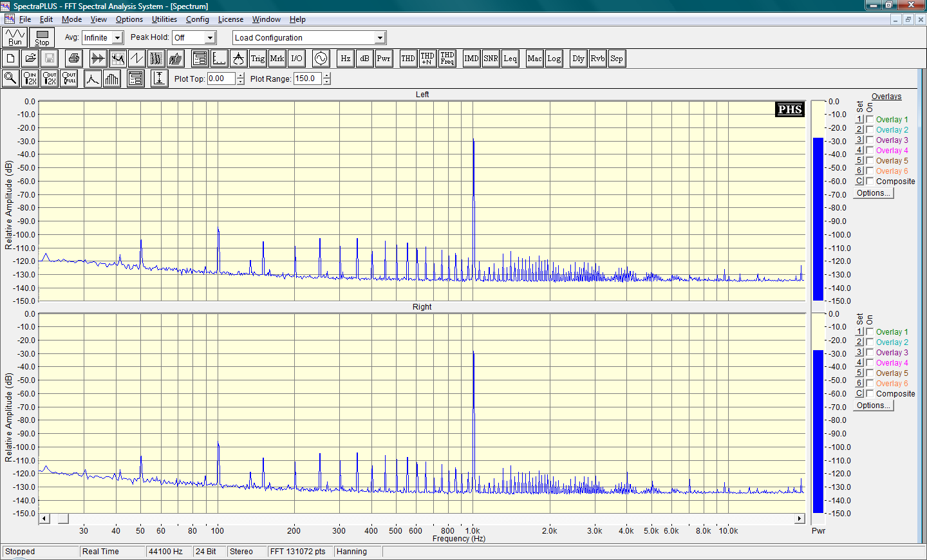The image size is (927, 560).
Task: Open the Load Configuration dropdown
Action: pos(380,38)
